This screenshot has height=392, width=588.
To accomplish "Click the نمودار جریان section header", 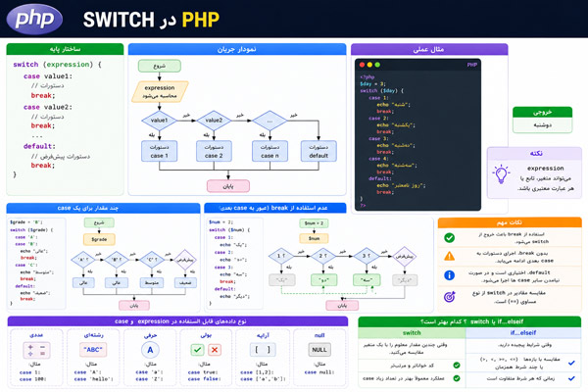I will [237, 49].
